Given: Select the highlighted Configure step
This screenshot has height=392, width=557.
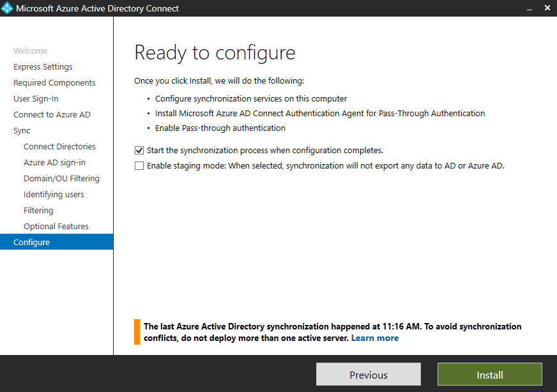Looking at the screenshot, I should coord(56,242).
